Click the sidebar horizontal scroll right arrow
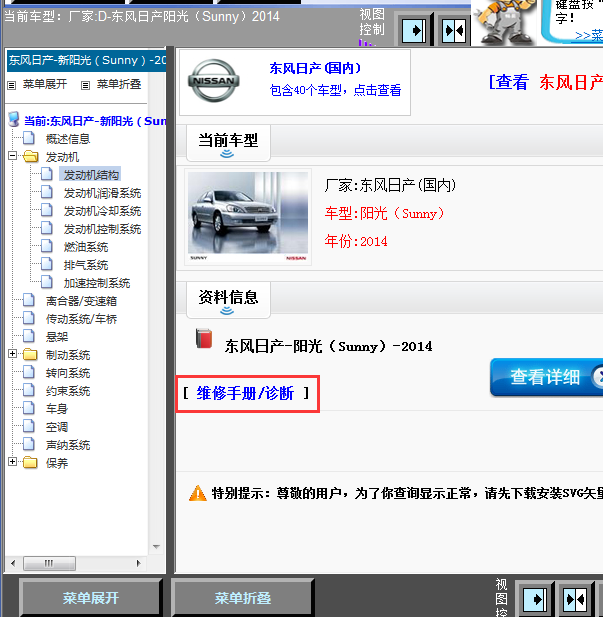 pos(139,563)
